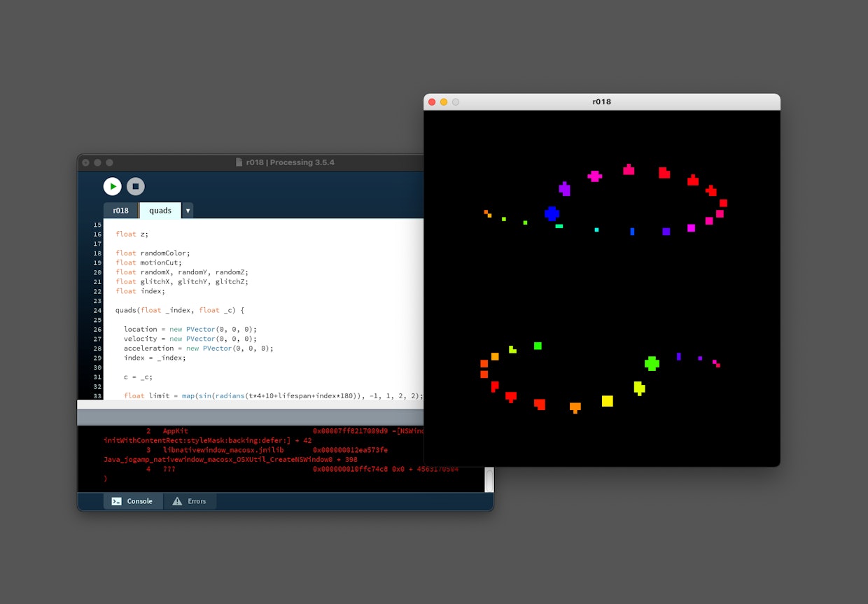
Task: Close the Processing editor window
Action: pos(85,162)
